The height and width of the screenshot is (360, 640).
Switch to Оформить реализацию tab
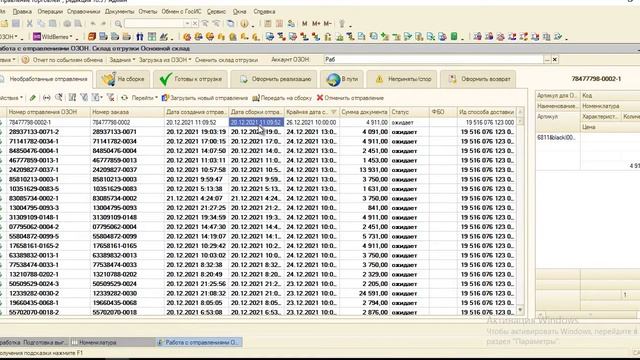pos(273,79)
